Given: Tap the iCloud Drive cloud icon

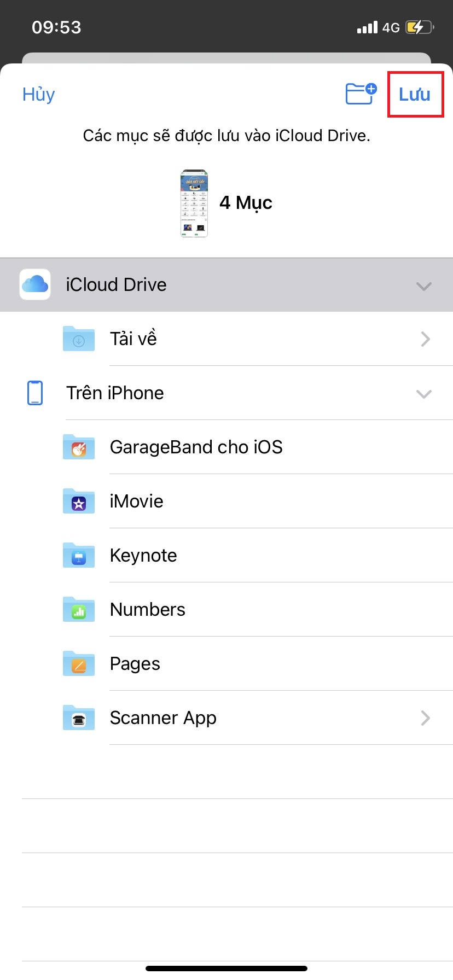Looking at the screenshot, I should click(x=35, y=284).
